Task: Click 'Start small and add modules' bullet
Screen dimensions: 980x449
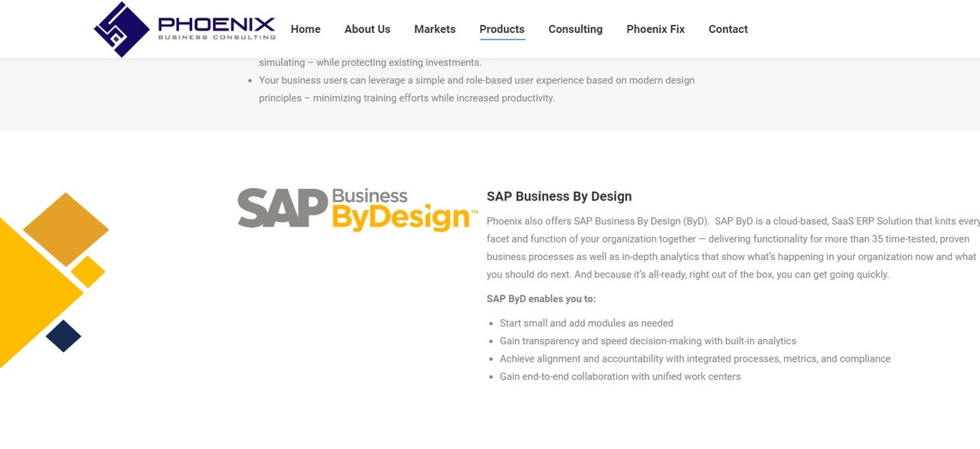Action: coord(586,324)
